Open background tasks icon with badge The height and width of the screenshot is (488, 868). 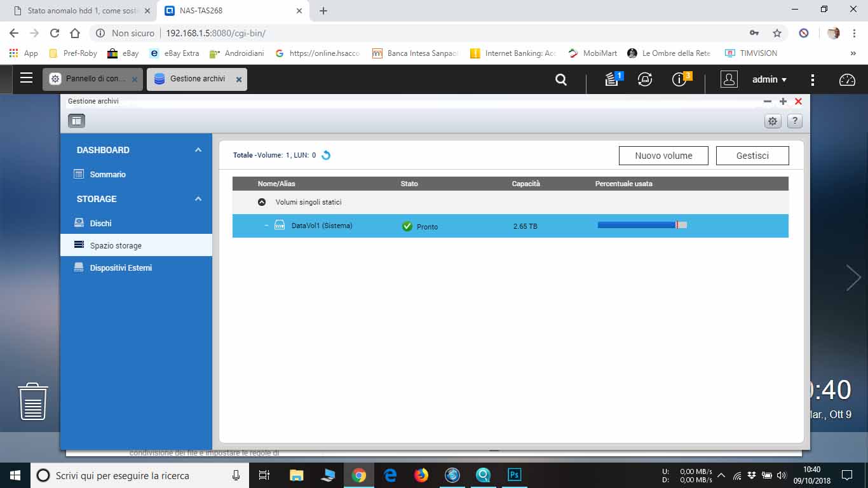tap(612, 79)
